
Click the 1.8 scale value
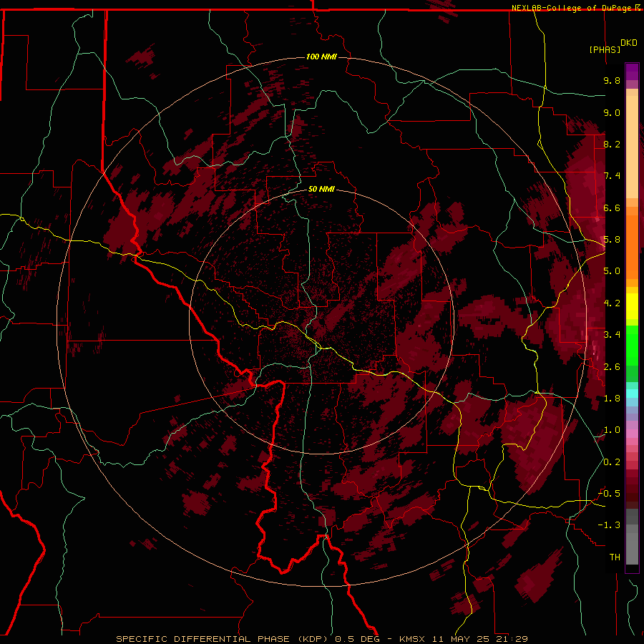click(612, 399)
